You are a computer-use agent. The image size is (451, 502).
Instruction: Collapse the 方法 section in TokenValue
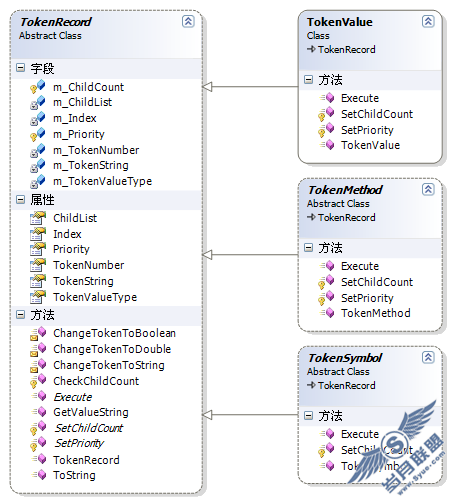coord(309,79)
